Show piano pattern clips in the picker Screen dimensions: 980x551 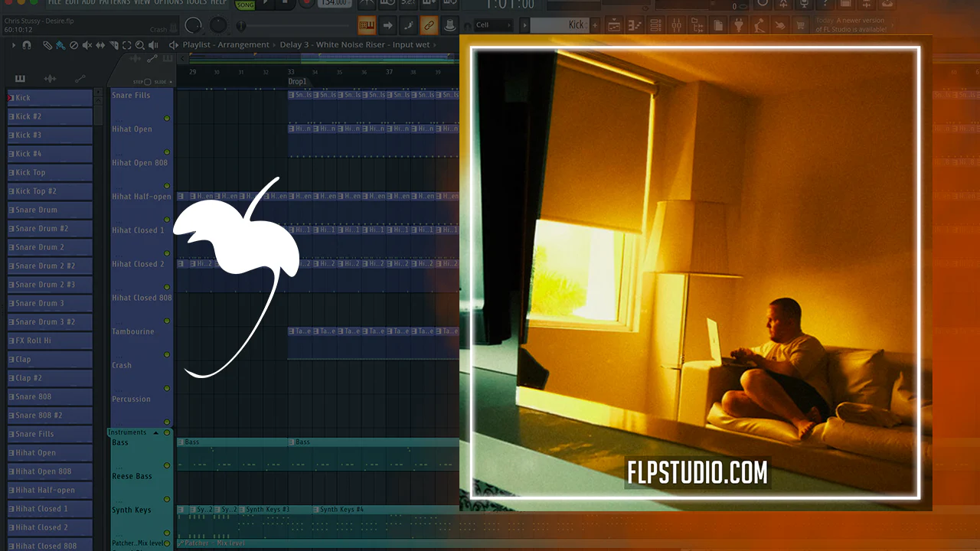[20, 79]
